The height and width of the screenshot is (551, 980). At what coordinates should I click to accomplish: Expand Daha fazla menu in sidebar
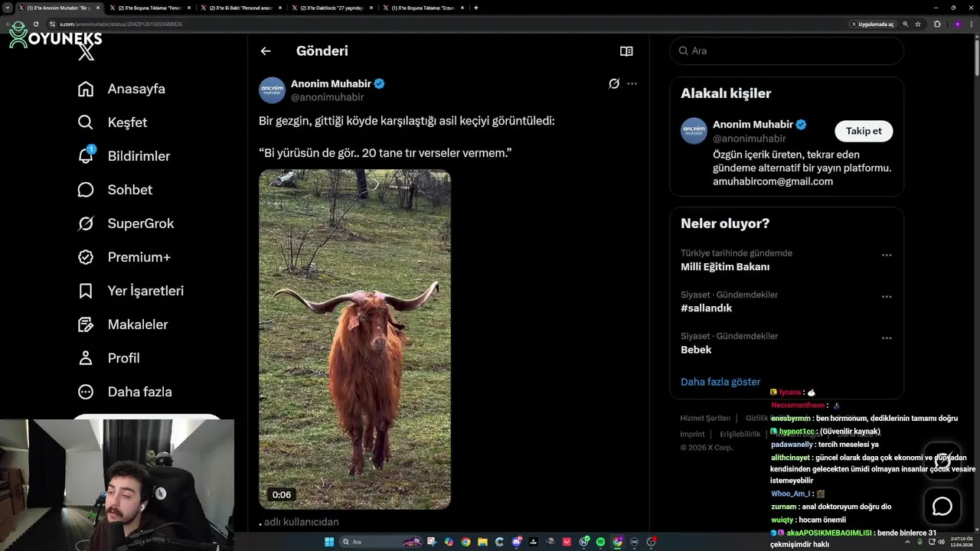tap(124, 392)
